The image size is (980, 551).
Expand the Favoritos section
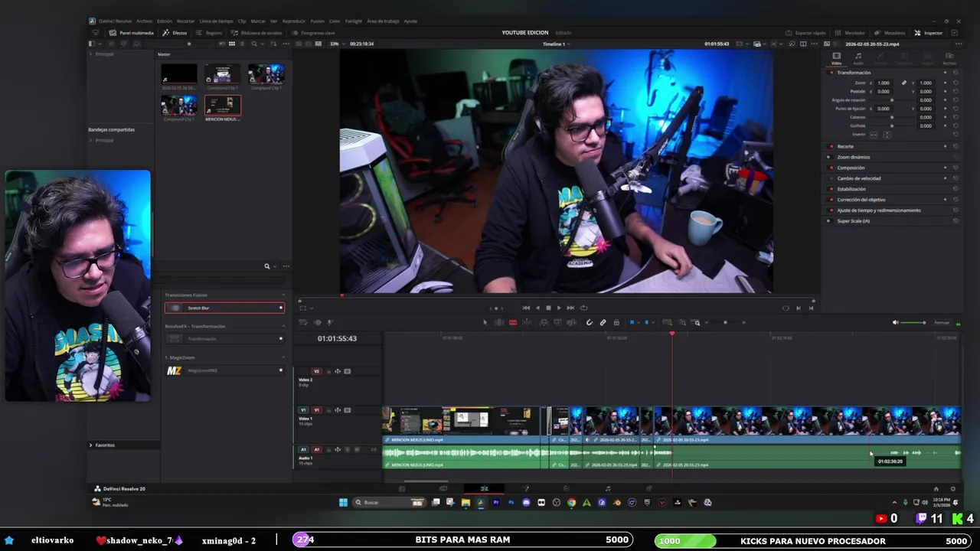91,445
